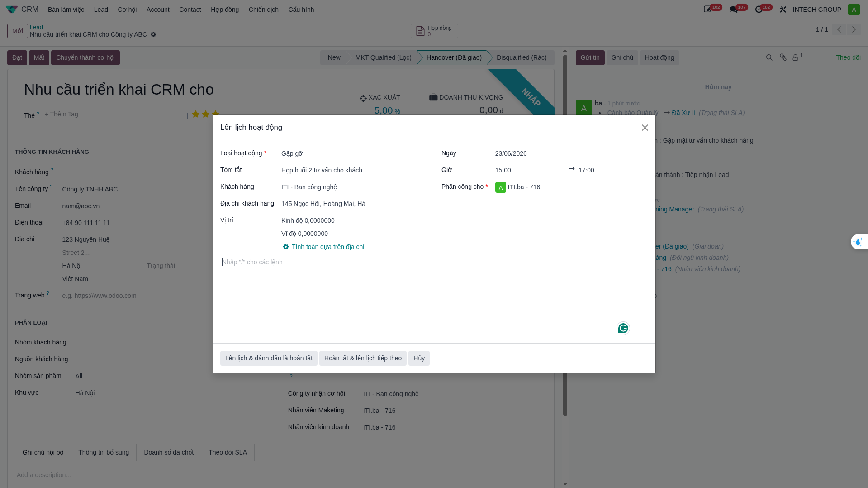Open the Ngày date picker field

click(572, 153)
